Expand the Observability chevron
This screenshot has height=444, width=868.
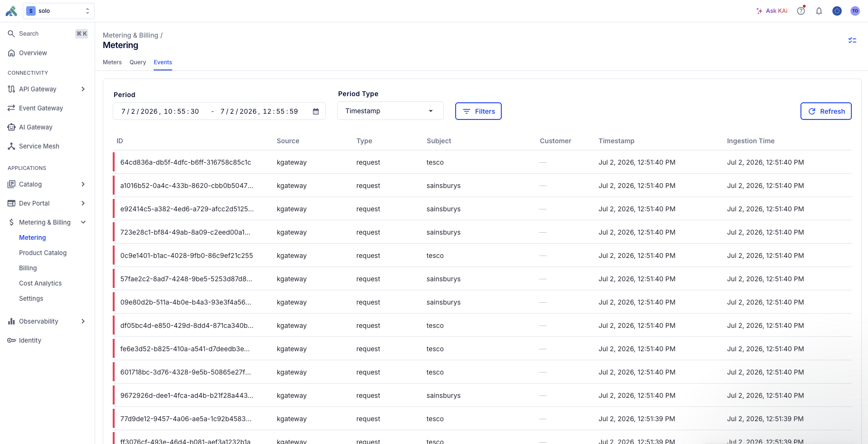pos(83,321)
